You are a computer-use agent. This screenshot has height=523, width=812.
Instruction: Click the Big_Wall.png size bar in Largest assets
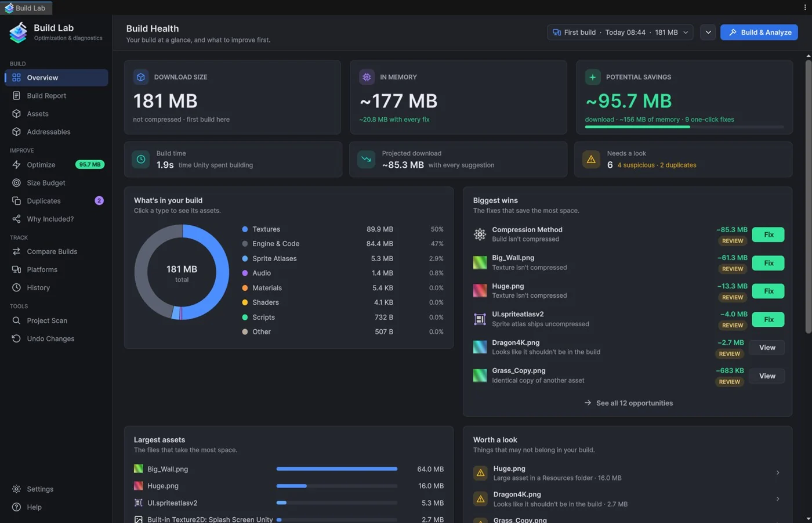(x=337, y=469)
